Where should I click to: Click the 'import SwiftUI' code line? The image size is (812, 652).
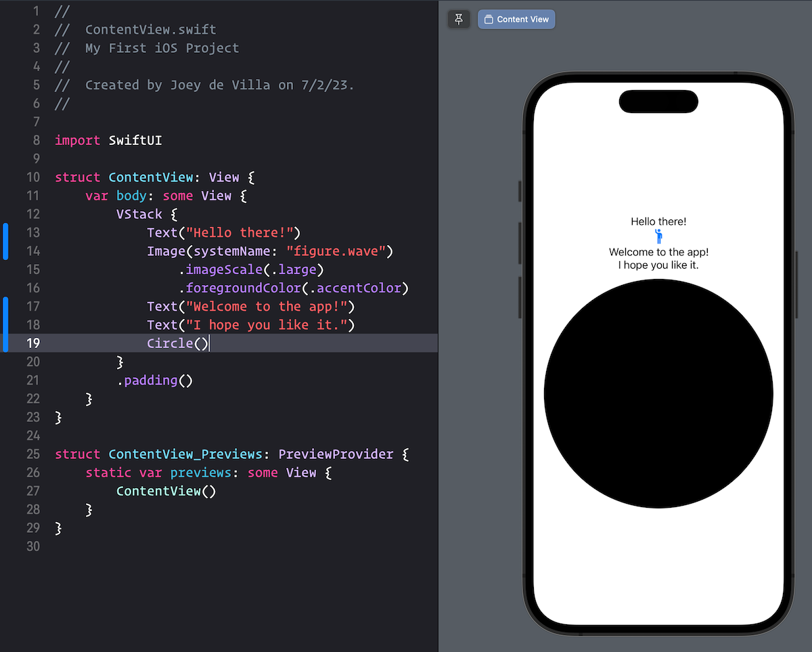108,140
